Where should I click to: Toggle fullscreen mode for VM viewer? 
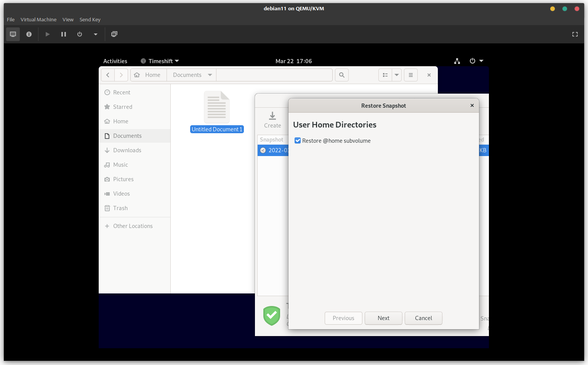pyautogui.click(x=575, y=34)
